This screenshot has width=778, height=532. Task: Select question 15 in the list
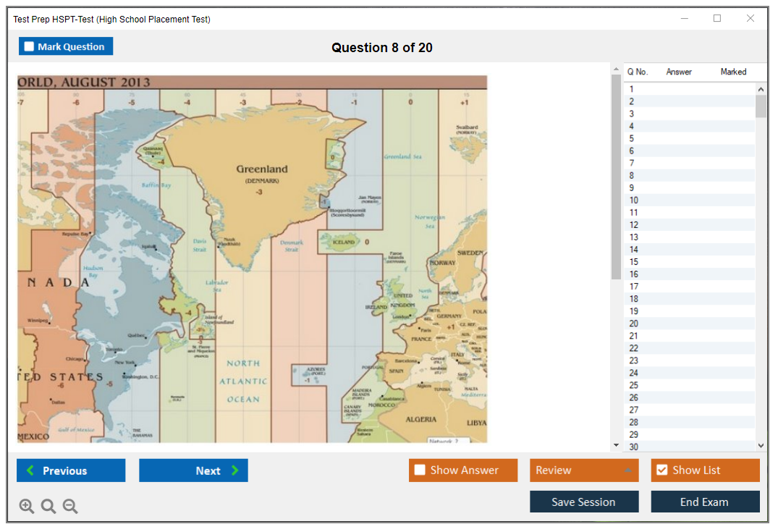point(634,262)
